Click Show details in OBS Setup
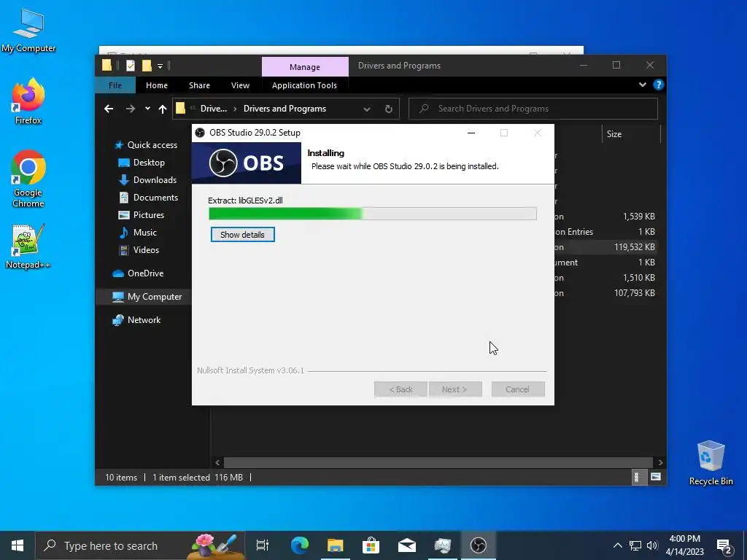Screen dimensions: 747x560 pyautogui.click(x=242, y=234)
